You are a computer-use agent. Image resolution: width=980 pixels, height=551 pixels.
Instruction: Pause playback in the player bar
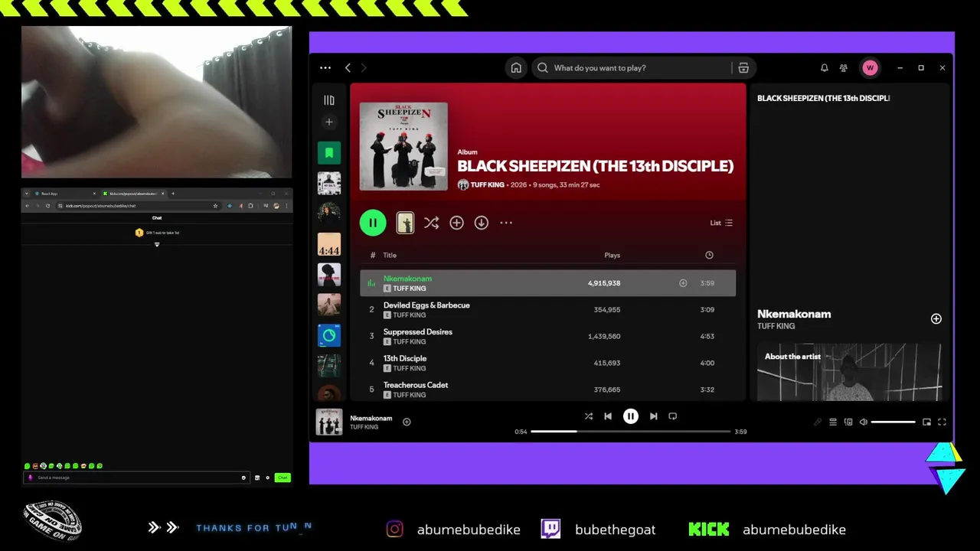click(x=630, y=416)
